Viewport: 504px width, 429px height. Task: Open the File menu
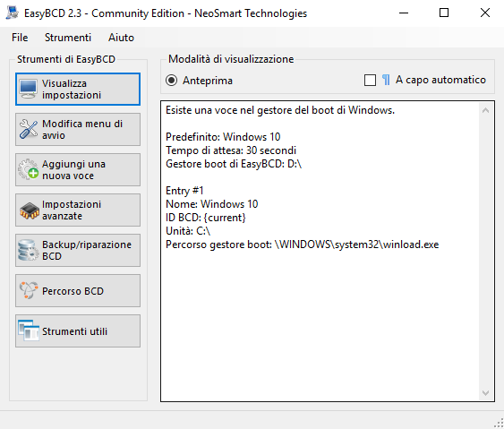[x=20, y=38]
